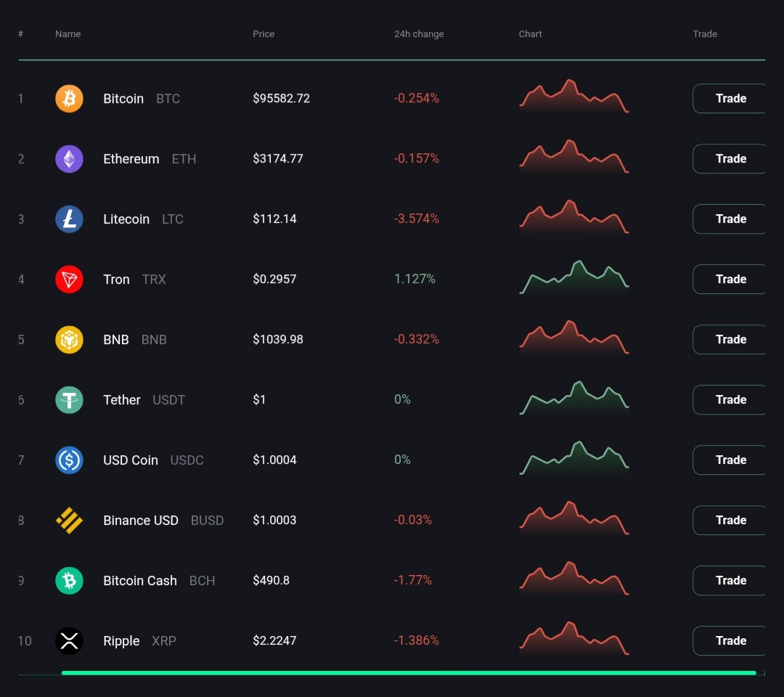Click the TRX ticker symbol
Image resolution: width=784 pixels, height=697 pixels.
tap(154, 280)
